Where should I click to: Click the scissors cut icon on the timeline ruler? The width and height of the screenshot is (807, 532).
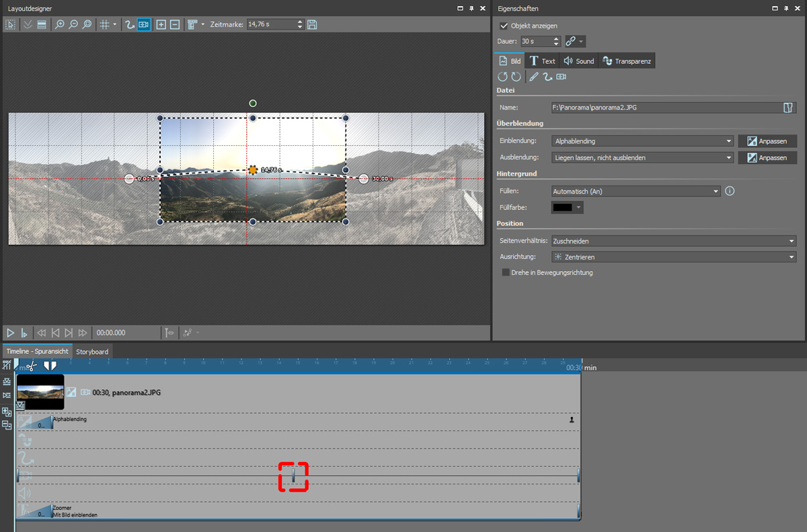[x=32, y=365]
